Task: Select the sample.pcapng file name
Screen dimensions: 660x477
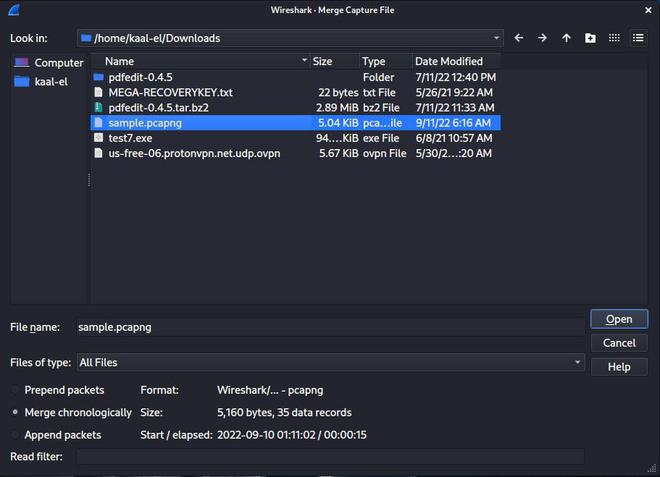Action: click(145, 123)
